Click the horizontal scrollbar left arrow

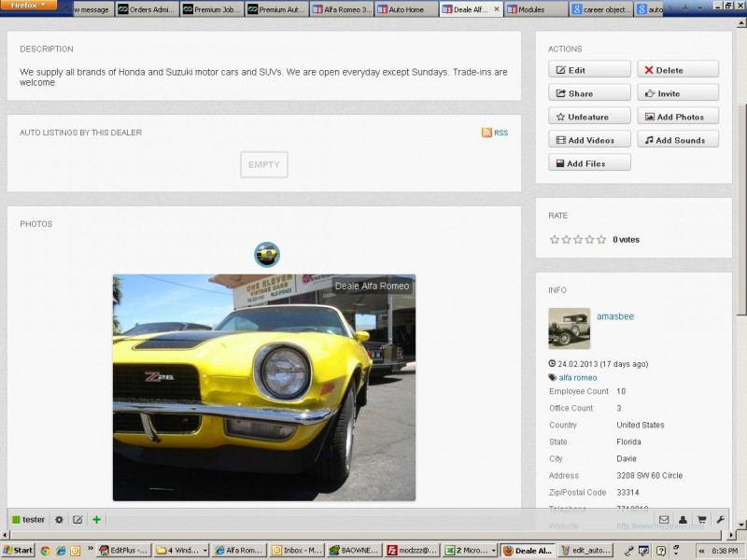pyautogui.click(x=5, y=535)
